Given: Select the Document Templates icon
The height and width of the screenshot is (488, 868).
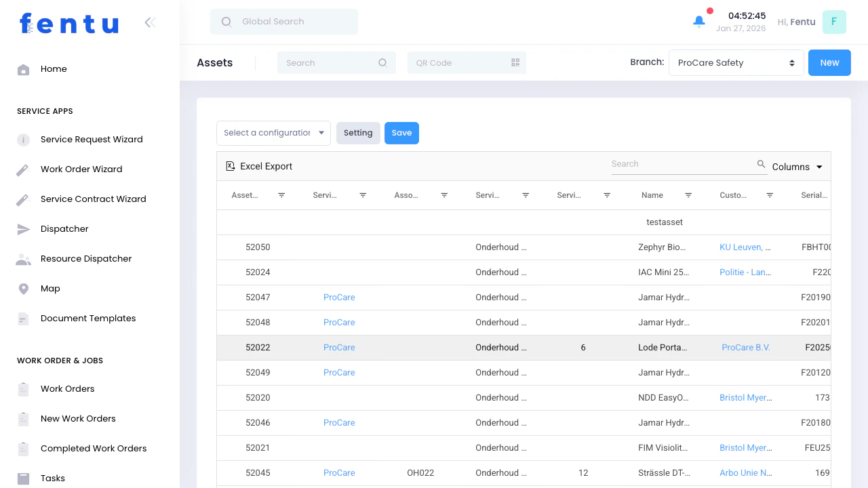Looking at the screenshot, I should (23, 318).
